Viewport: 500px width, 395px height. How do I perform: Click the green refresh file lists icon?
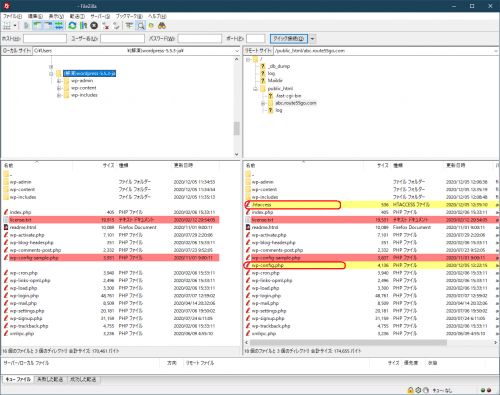(x=72, y=26)
